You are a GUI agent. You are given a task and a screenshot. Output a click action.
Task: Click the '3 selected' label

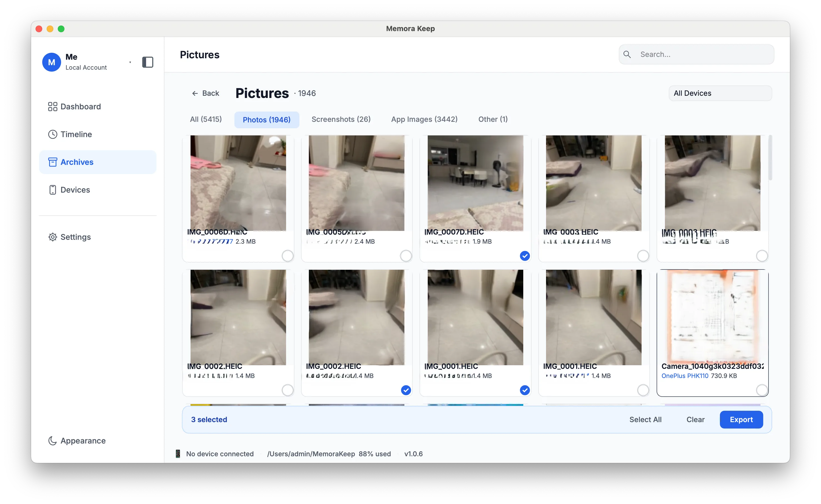(209, 420)
